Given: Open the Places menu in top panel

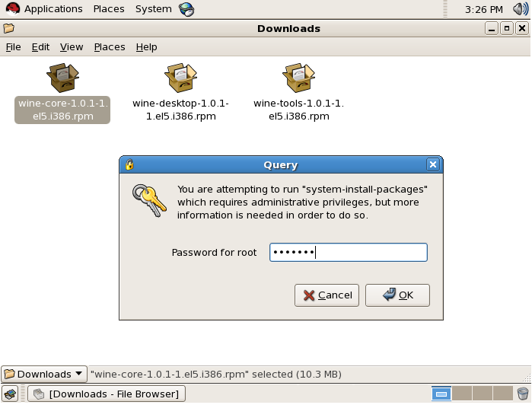Looking at the screenshot, I should point(109,9).
